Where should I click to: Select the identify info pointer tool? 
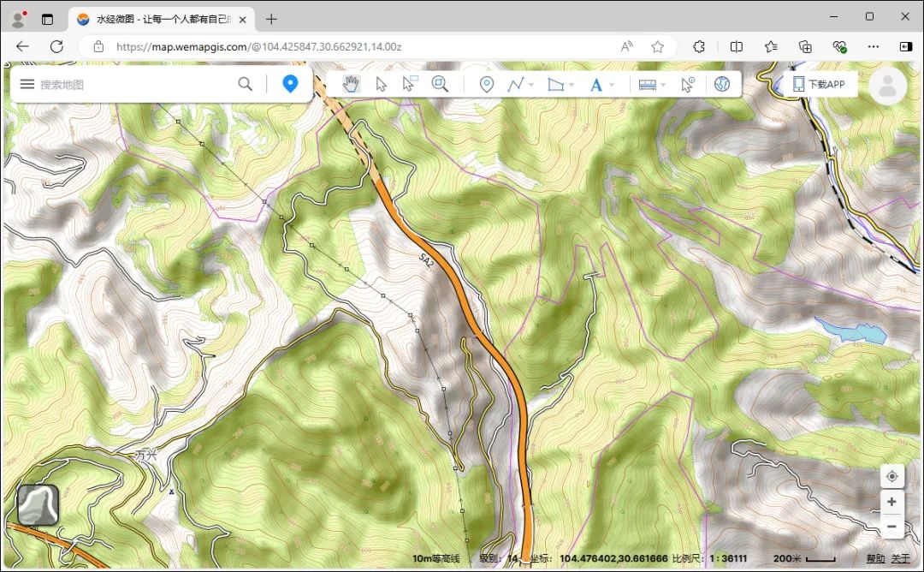[688, 84]
